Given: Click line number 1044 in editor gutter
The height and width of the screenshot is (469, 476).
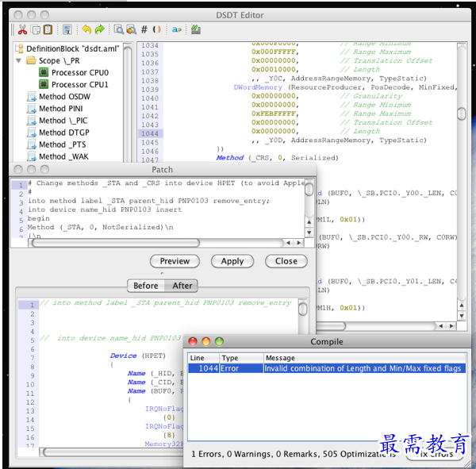Looking at the screenshot, I should [150, 133].
